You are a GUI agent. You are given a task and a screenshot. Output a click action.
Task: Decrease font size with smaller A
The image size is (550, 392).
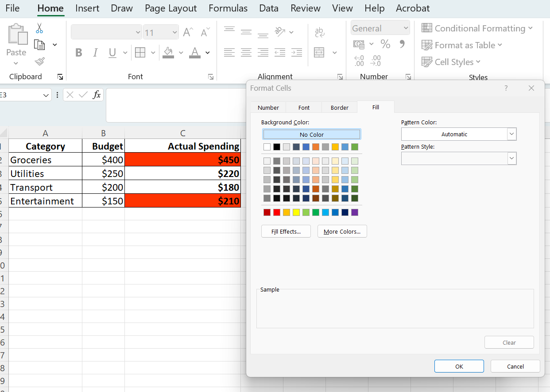point(205,32)
